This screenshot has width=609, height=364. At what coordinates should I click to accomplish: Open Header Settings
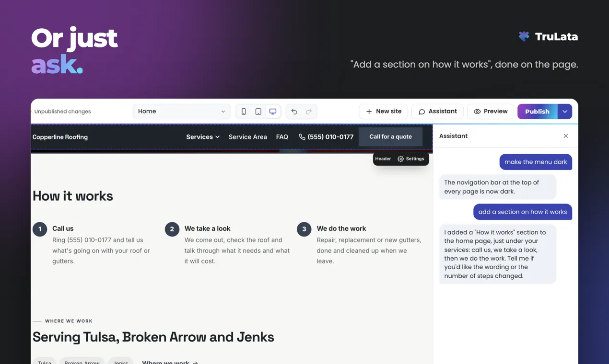coord(411,159)
